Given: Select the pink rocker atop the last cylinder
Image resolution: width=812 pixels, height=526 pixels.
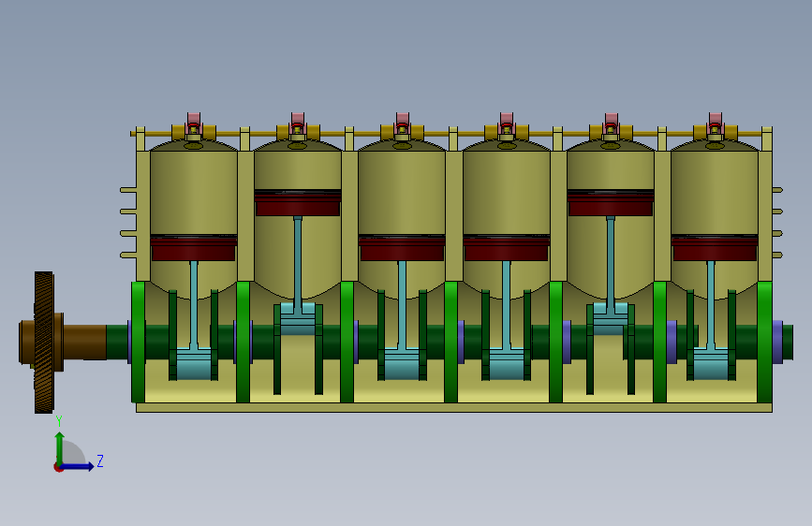Looking at the screenshot, I should point(716,120).
